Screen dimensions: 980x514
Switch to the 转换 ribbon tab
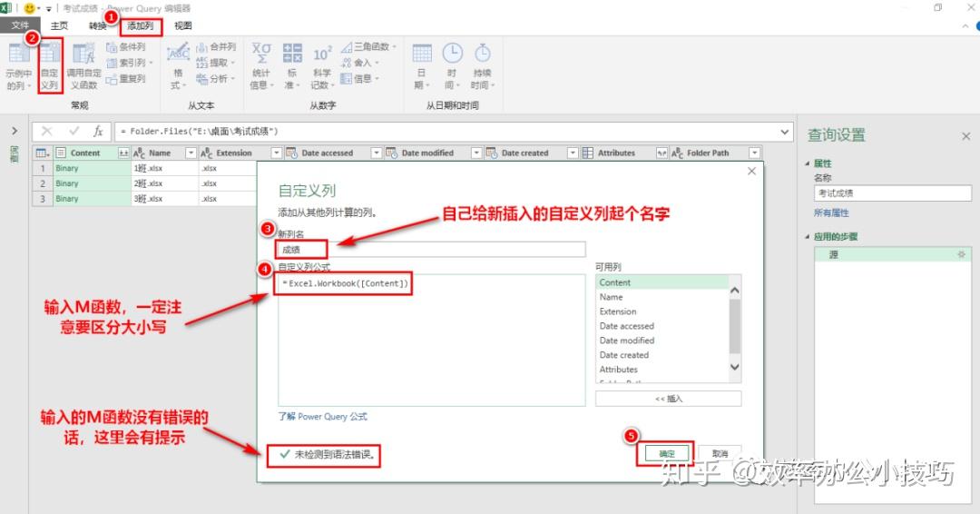click(x=97, y=25)
